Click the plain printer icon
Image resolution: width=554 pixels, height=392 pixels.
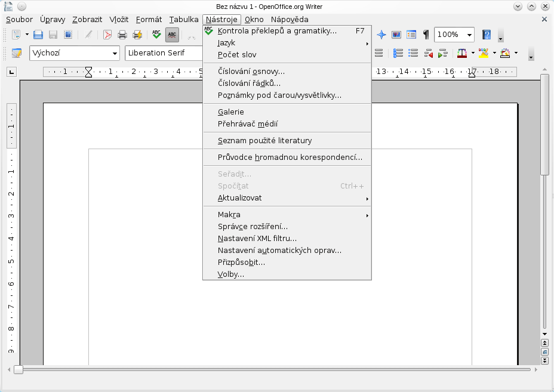coord(122,35)
